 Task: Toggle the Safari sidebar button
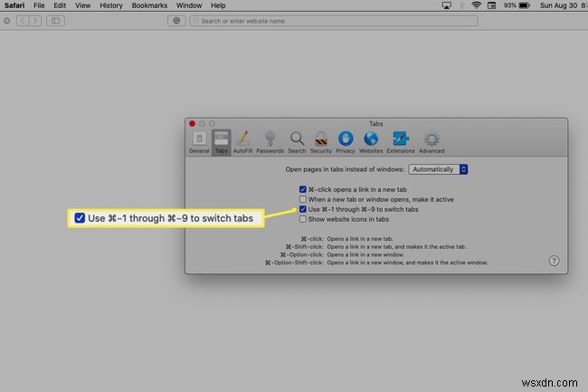[55, 21]
